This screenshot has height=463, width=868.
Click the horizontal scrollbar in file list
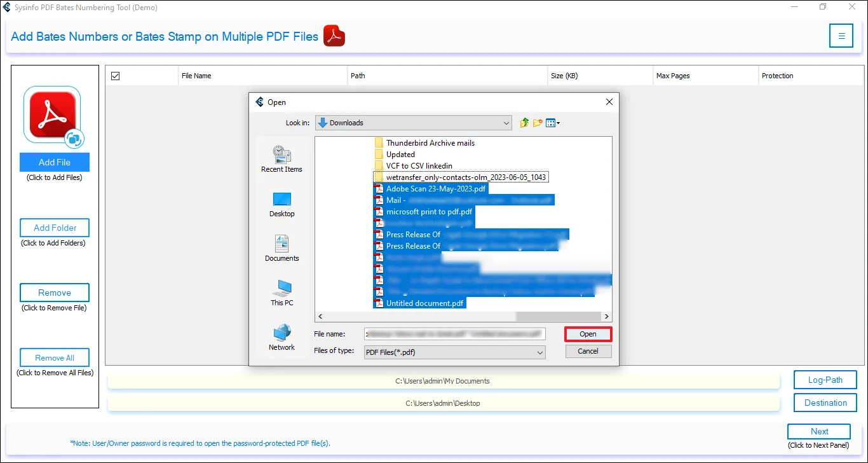tap(445, 316)
